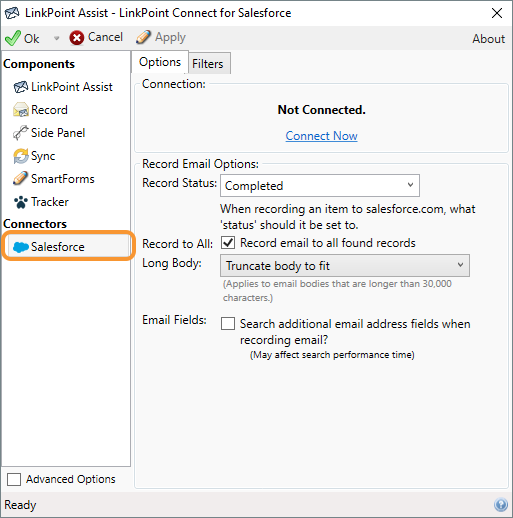Open the Record Status dropdown
Image resolution: width=513 pixels, height=518 pixels.
(320, 186)
